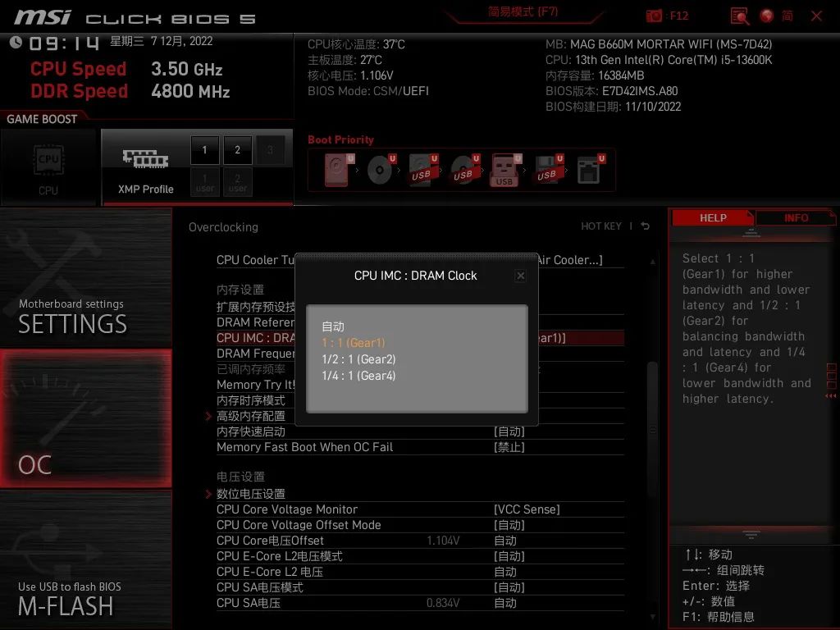Open the CPU Core Voltage Offset Mode [自动] value
Image resolution: width=840 pixels, height=630 pixels.
click(509, 524)
